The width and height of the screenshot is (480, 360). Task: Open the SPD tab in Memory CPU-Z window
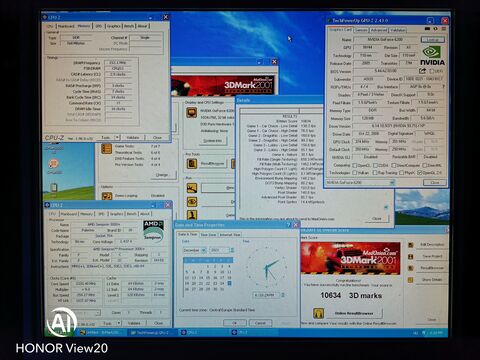tap(99, 26)
